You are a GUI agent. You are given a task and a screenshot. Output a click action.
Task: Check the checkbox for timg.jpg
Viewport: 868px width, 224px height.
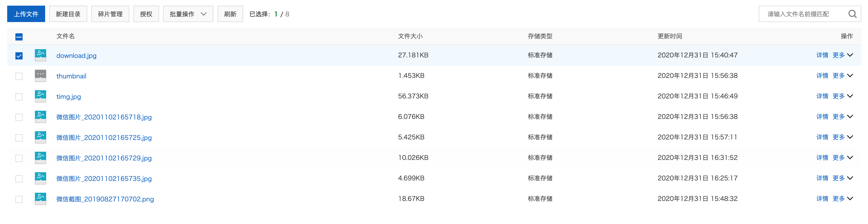(19, 96)
